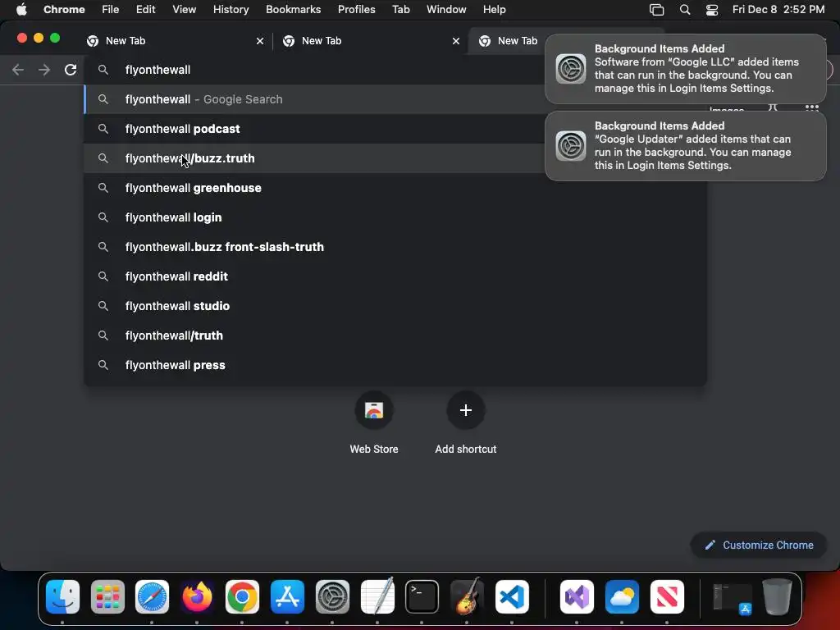Click the date and time in menu bar
The image size is (840, 630).
(778, 10)
